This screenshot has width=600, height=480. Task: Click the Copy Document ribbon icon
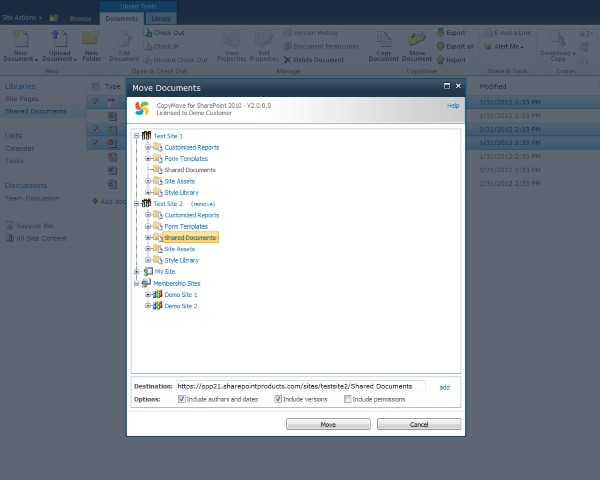(384, 46)
